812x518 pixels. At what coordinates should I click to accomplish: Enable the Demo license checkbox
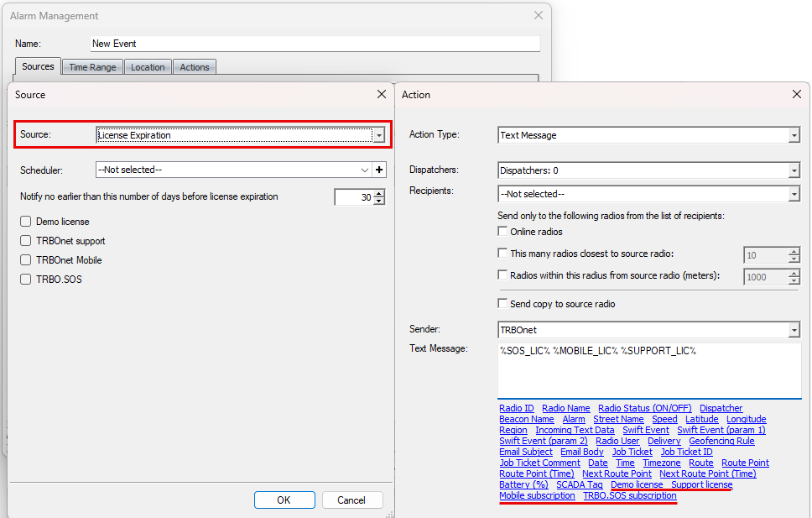pyautogui.click(x=26, y=222)
